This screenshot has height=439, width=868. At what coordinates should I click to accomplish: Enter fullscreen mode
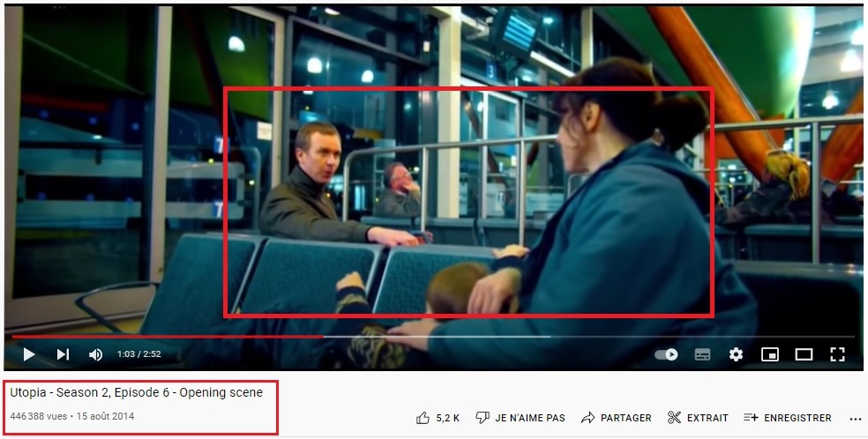pyautogui.click(x=837, y=354)
